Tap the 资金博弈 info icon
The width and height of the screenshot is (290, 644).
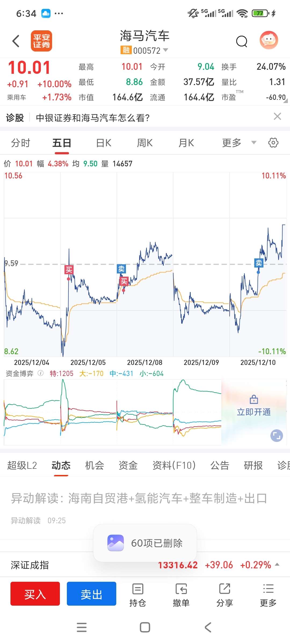coord(41,373)
